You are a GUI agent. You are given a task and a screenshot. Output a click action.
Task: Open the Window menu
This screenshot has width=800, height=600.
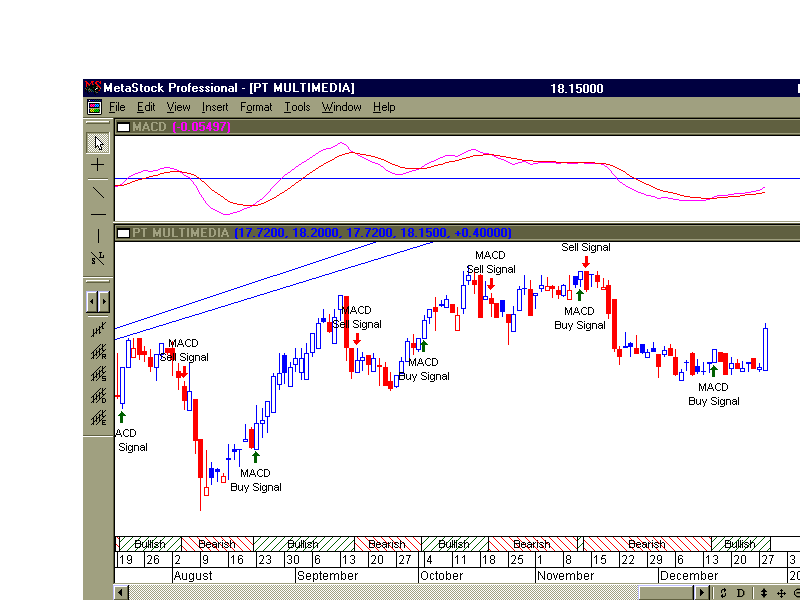[x=342, y=107]
